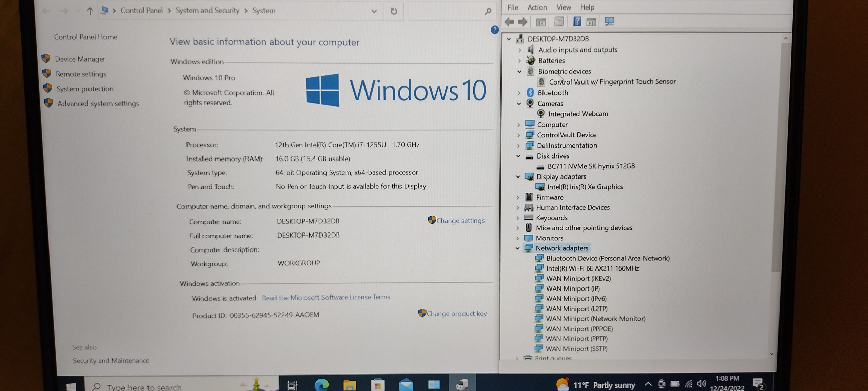Click the refresh icon next to address bar
868x391 pixels.
(x=394, y=11)
